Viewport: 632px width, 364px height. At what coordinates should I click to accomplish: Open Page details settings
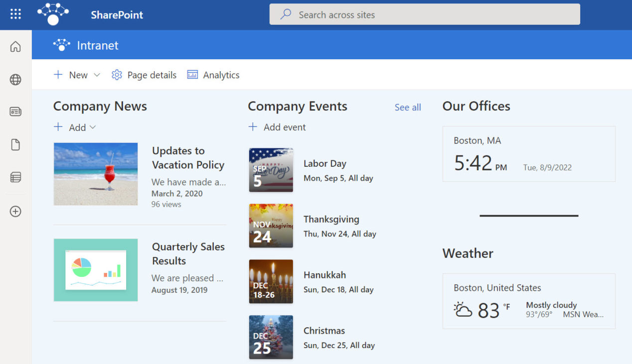click(144, 75)
